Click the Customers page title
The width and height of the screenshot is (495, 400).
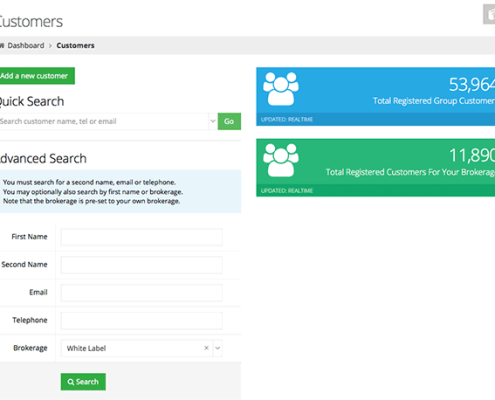(x=31, y=22)
